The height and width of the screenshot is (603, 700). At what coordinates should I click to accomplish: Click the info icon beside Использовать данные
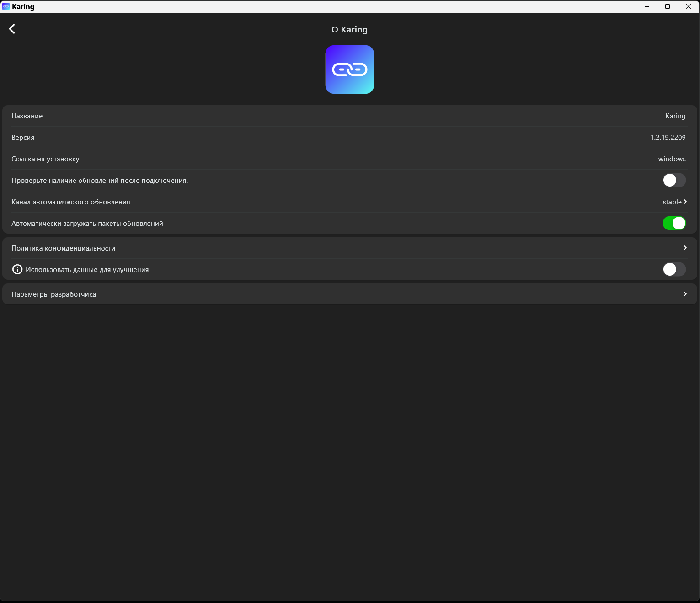click(x=17, y=269)
